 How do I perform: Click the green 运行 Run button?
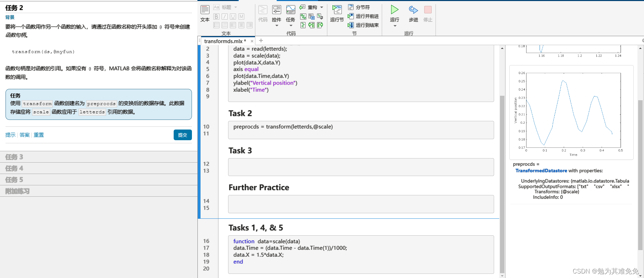(395, 10)
